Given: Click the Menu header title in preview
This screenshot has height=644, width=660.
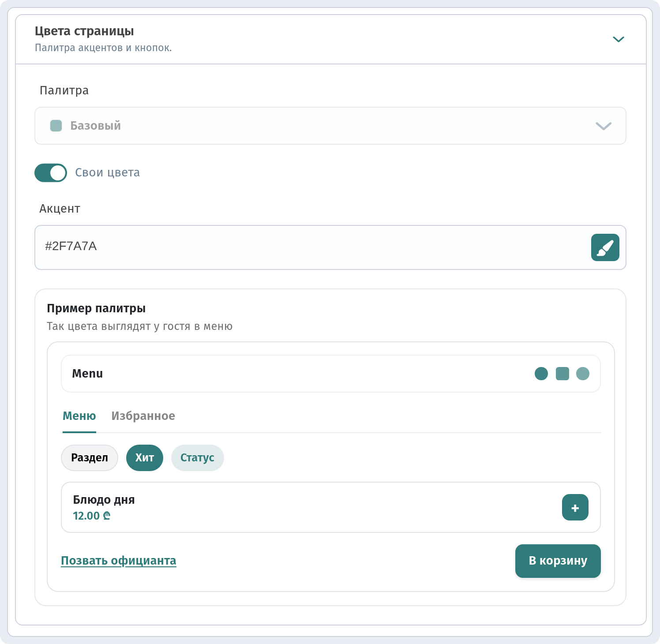Looking at the screenshot, I should 87,374.
